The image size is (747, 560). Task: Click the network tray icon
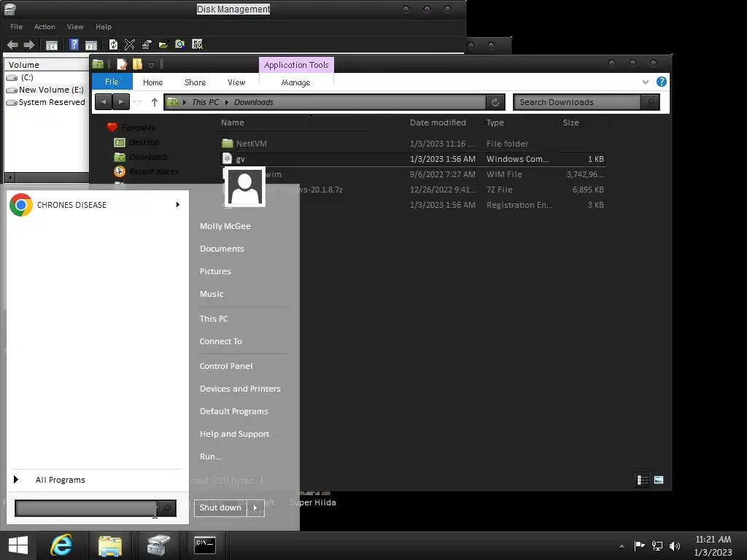657,545
